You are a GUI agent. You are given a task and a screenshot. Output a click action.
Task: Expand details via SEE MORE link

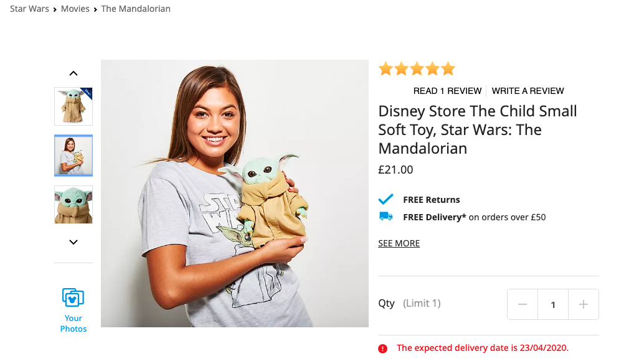(399, 243)
